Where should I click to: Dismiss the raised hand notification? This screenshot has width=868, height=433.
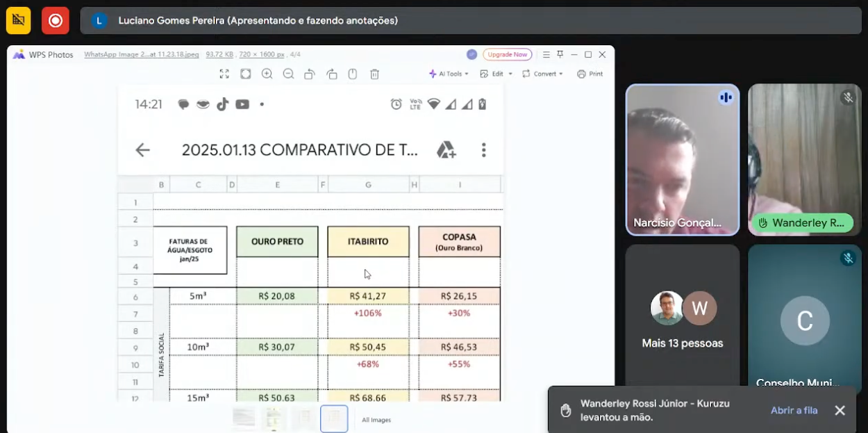pyautogui.click(x=840, y=410)
